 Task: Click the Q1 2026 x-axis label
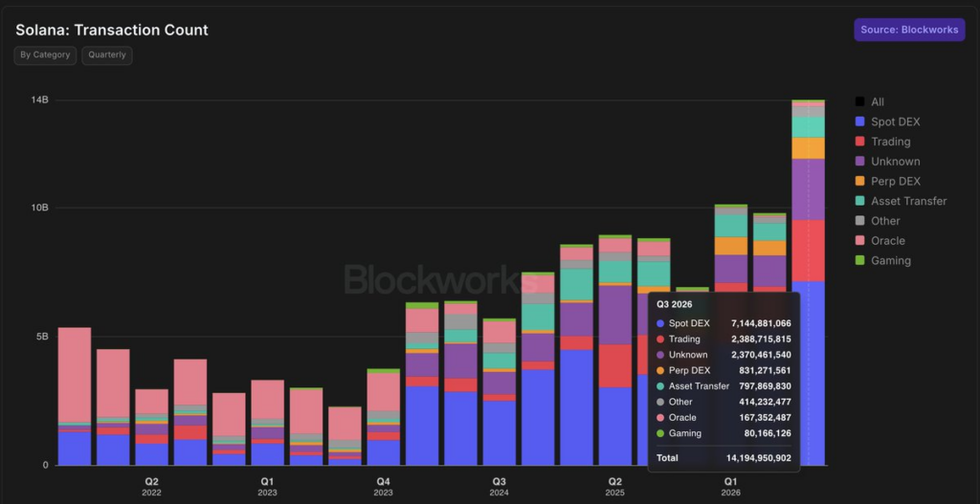point(730,487)
